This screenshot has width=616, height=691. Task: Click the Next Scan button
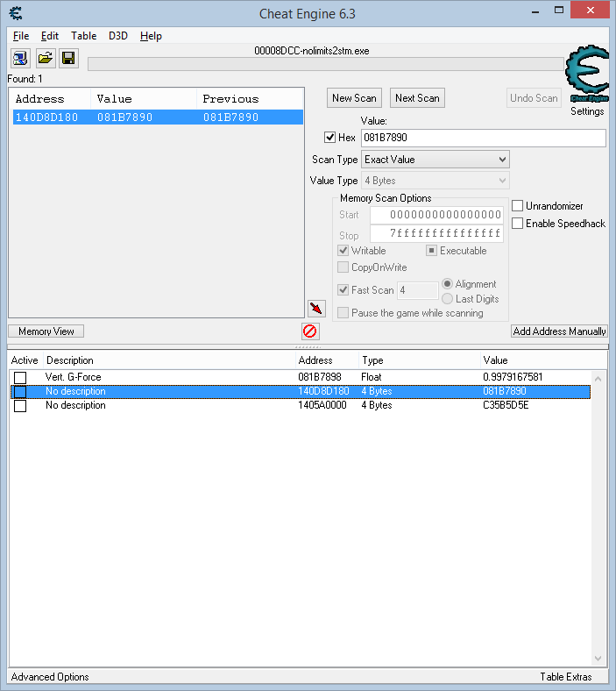point(417,98)
